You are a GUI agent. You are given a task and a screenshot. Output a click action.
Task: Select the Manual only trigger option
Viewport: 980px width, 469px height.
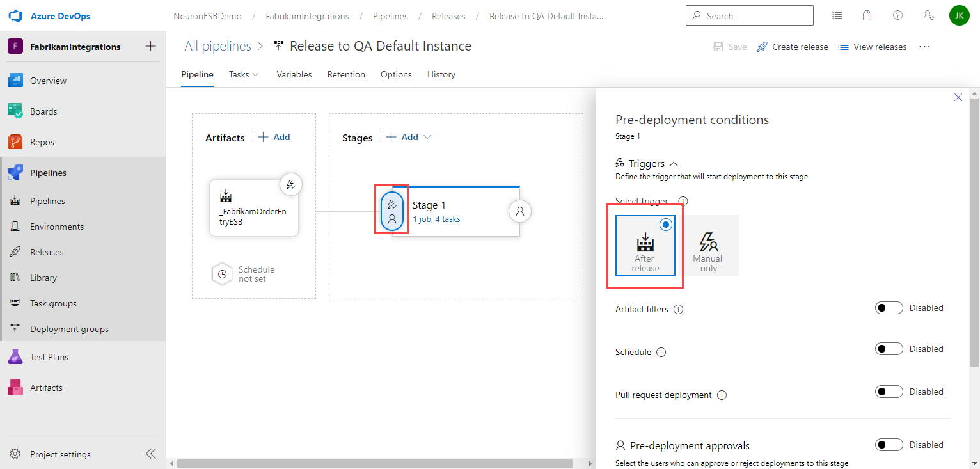(x=708, y=245)
